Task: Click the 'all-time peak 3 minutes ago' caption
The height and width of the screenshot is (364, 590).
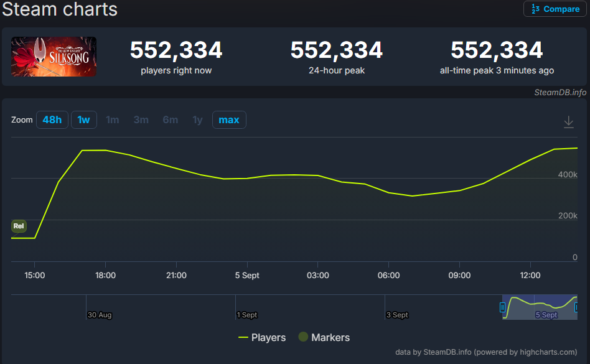Action: pos(497,70)
